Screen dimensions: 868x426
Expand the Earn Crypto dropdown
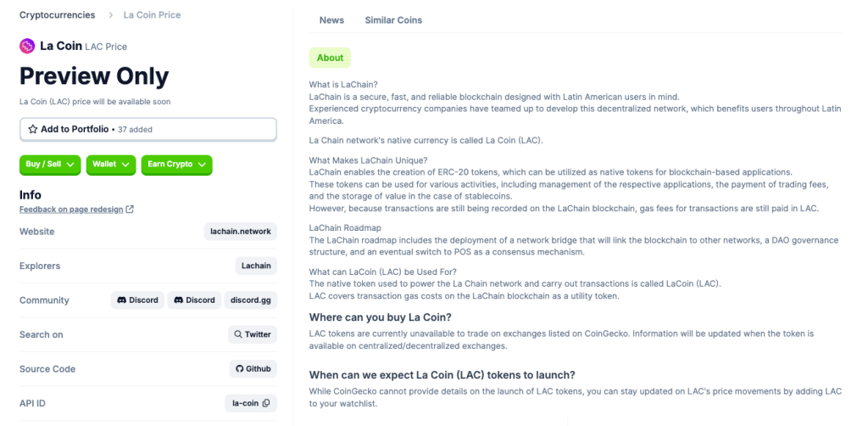point(176,165)
